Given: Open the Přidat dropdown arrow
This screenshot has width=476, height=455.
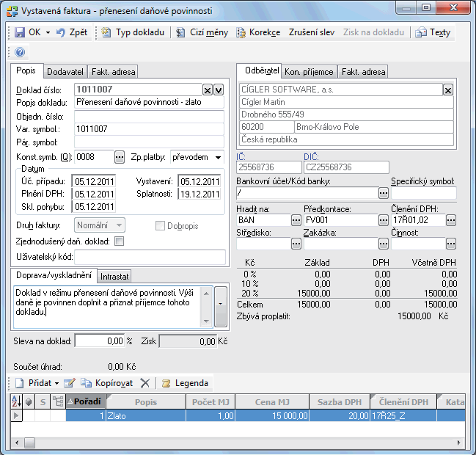Looking at the screenshot, I should pyautogui.click(x=56, y=383).
